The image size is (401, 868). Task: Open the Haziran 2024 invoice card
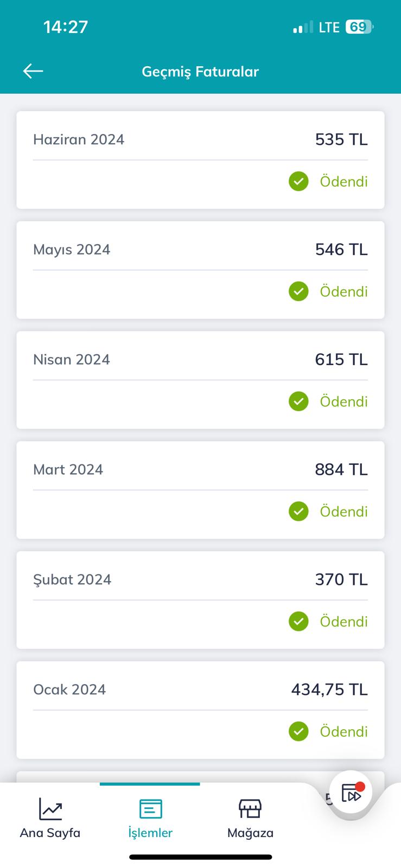pos(200,160)
